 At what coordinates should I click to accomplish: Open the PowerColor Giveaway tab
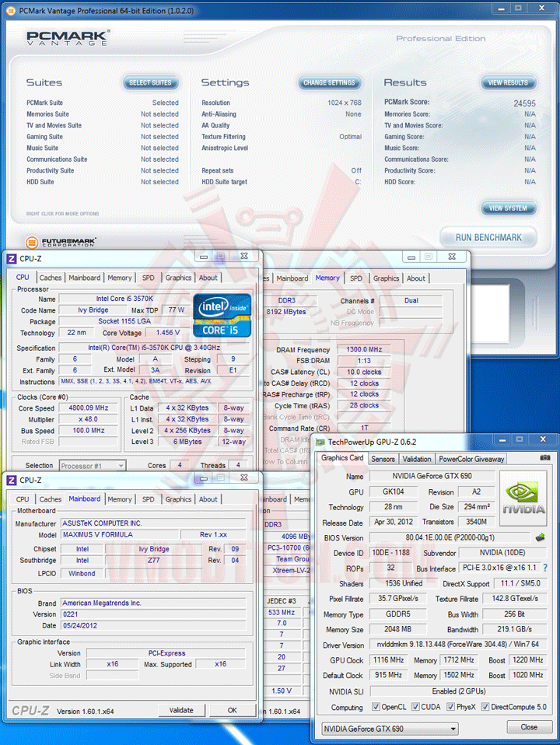pos(471,459)
